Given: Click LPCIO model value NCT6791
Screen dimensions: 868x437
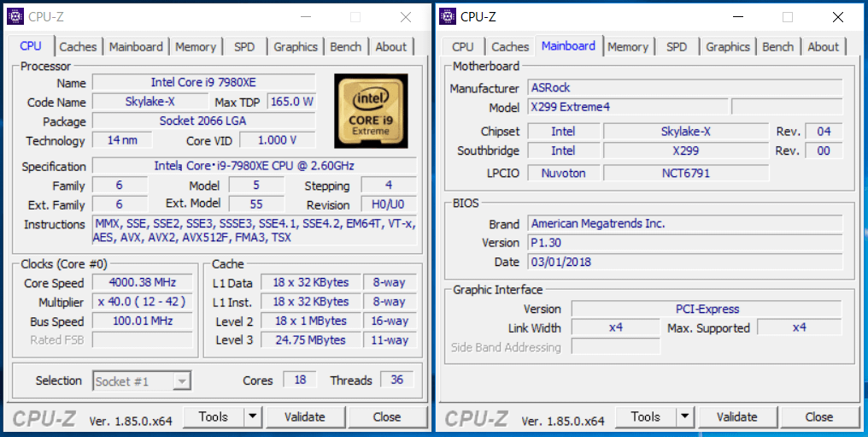Looking at the screenshot, I should point(686,173).
